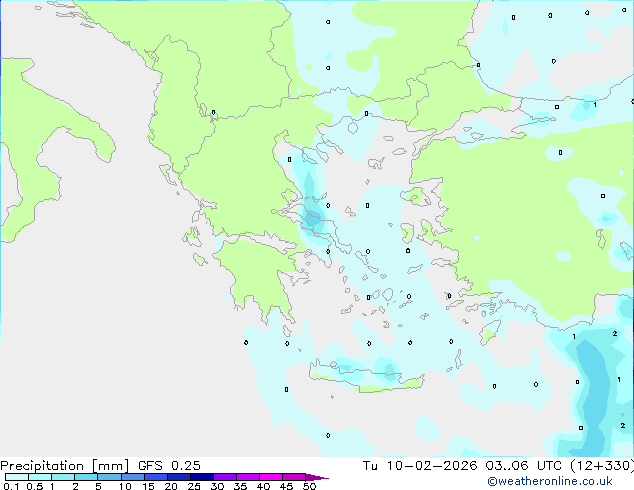Click the '03..06 UTC' time text
Screen dimensions: 634x490
coord(523,466)
